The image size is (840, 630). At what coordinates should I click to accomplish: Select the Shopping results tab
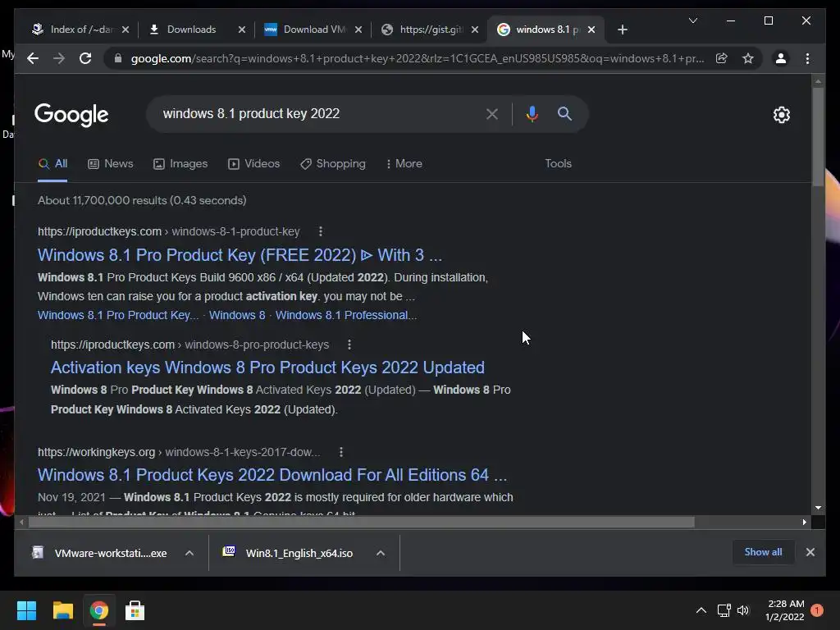(x=333, y=164)
